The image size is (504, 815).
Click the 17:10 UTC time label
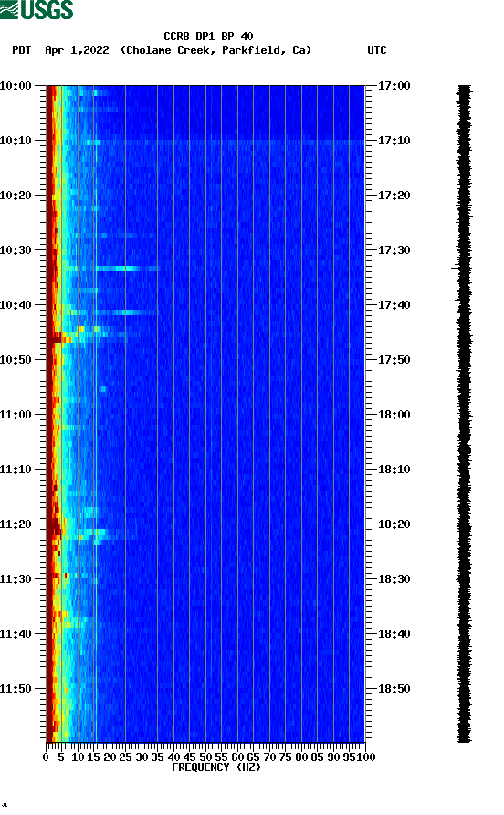(x=394, y=141)
